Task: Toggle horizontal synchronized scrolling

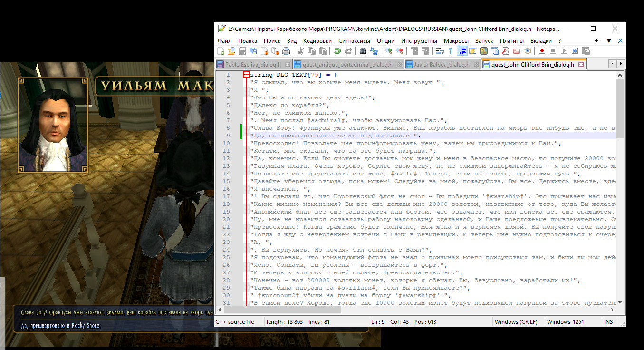Action: 425,51
